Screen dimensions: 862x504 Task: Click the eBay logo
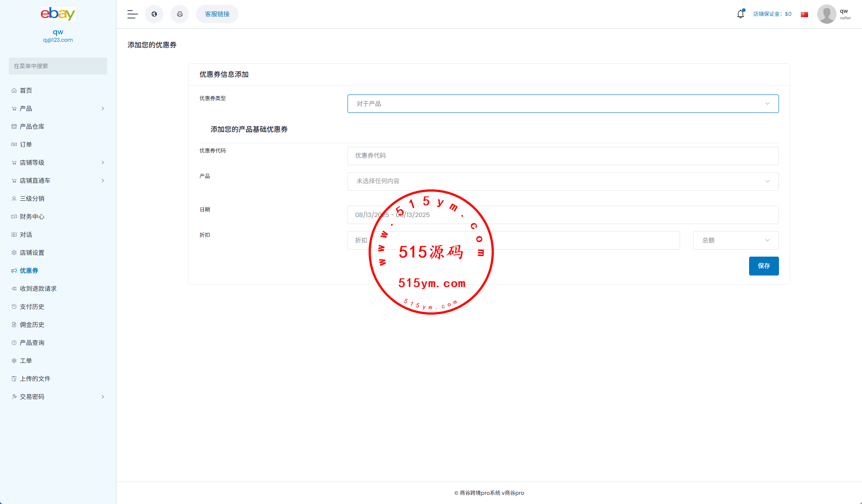pos(58,14)
